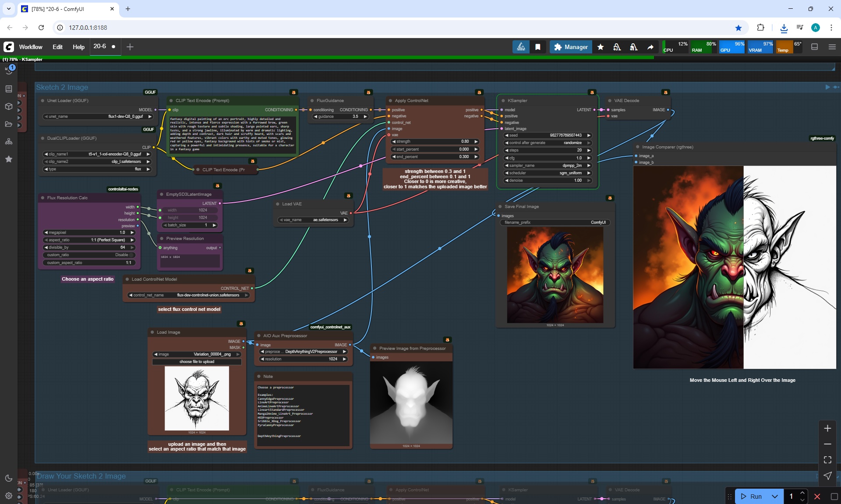Open the Run button dropdown arrow
The image size is (841, 504).
775,496
